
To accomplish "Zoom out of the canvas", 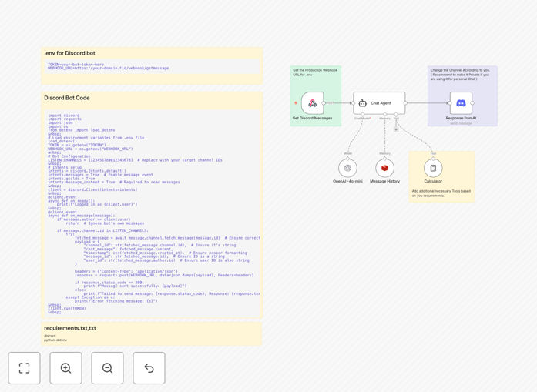I will coord(107,368).
